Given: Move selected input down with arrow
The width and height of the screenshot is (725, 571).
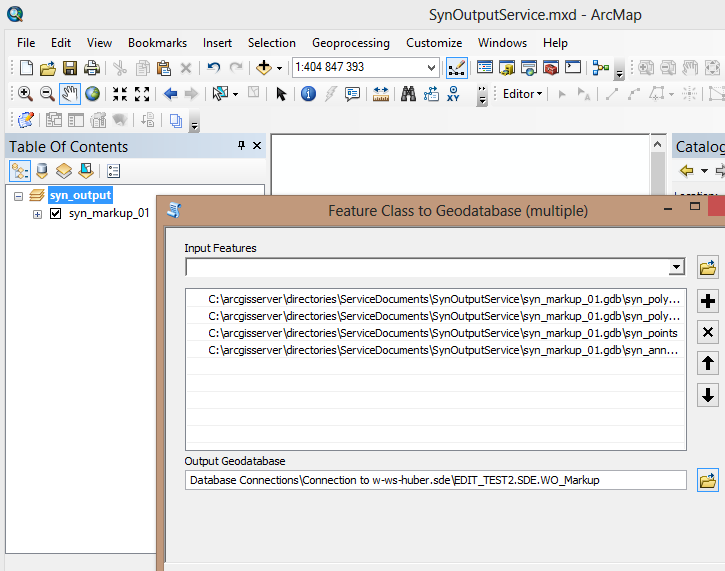Looking at the screenshot, I should 707,395.
